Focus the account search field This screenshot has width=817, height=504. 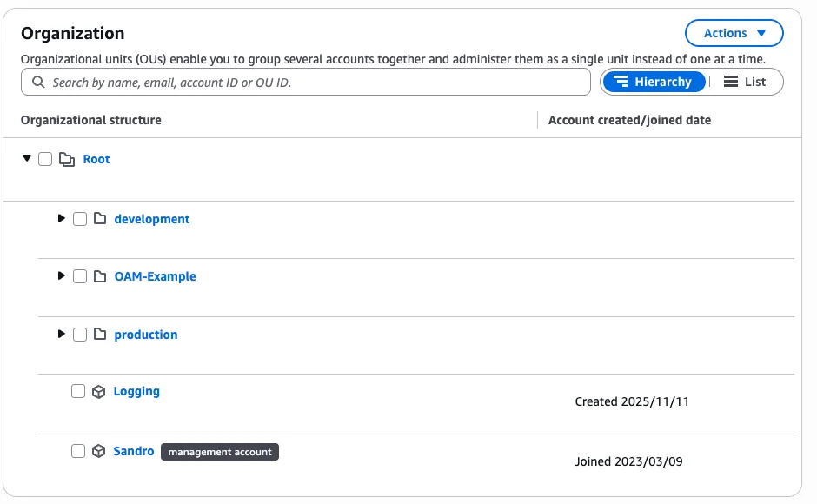tap(313, 83)
